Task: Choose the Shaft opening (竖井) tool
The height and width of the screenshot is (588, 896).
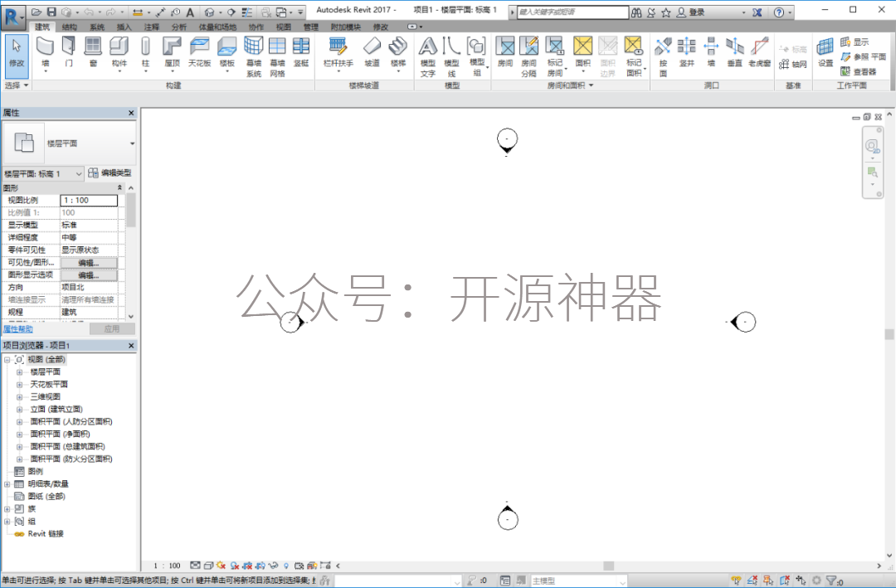Action: click(686, 52)
